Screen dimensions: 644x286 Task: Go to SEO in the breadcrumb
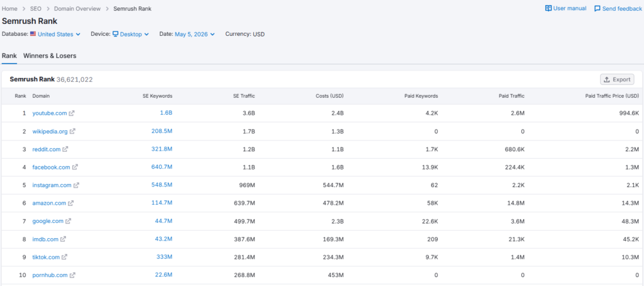36,9
